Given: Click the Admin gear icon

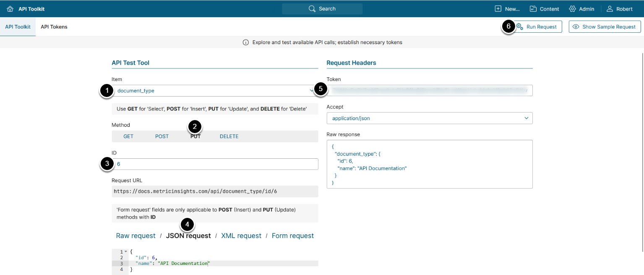Looking at the screenshot, I should pyautogui.click(x=572, y=9).
